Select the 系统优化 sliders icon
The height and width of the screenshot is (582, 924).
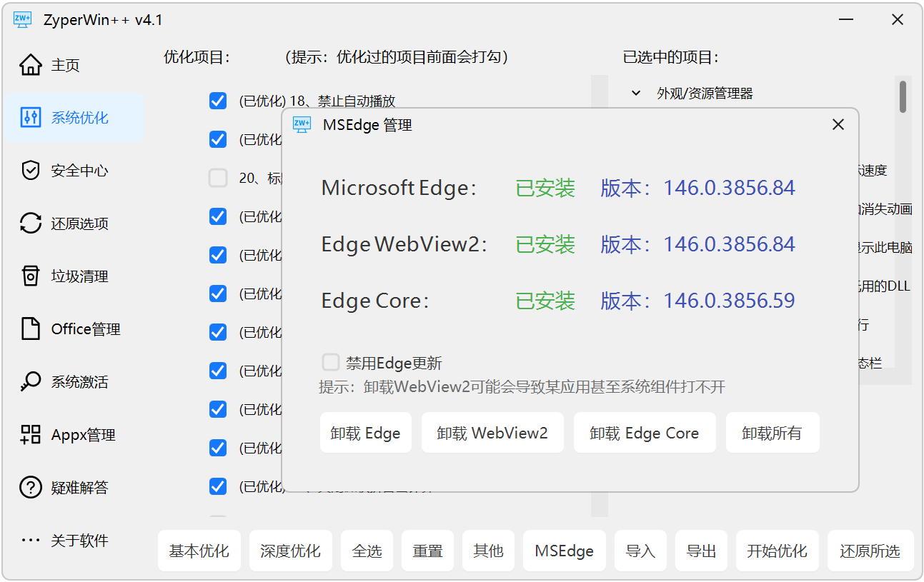[31, 118]
